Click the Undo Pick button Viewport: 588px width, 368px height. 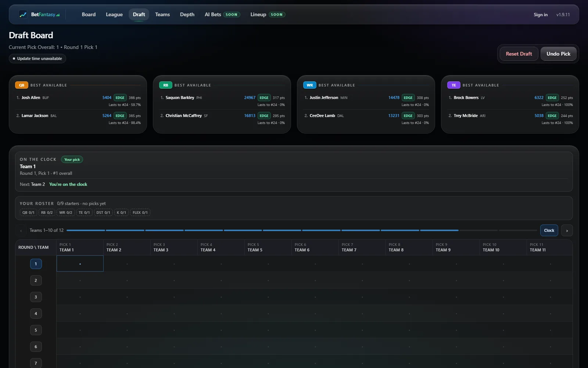pos(559,54)
